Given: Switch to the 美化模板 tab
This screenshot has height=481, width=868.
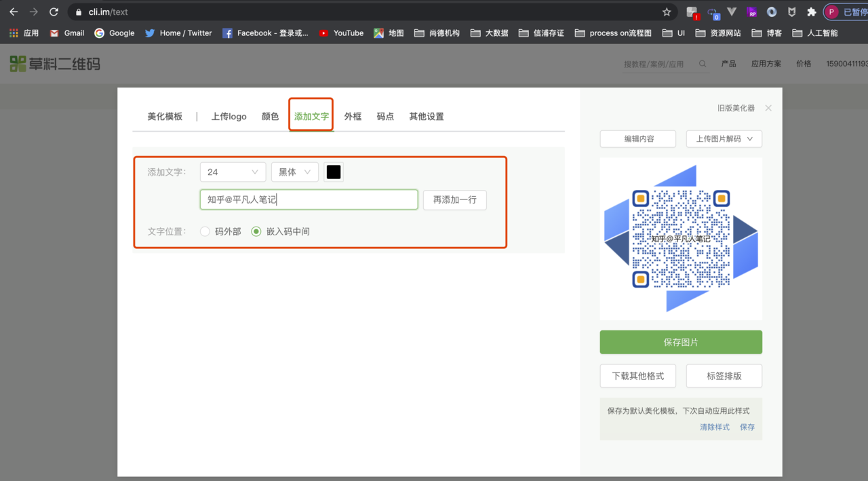Looking at the screenshot, I should click(x=165, y=116).
